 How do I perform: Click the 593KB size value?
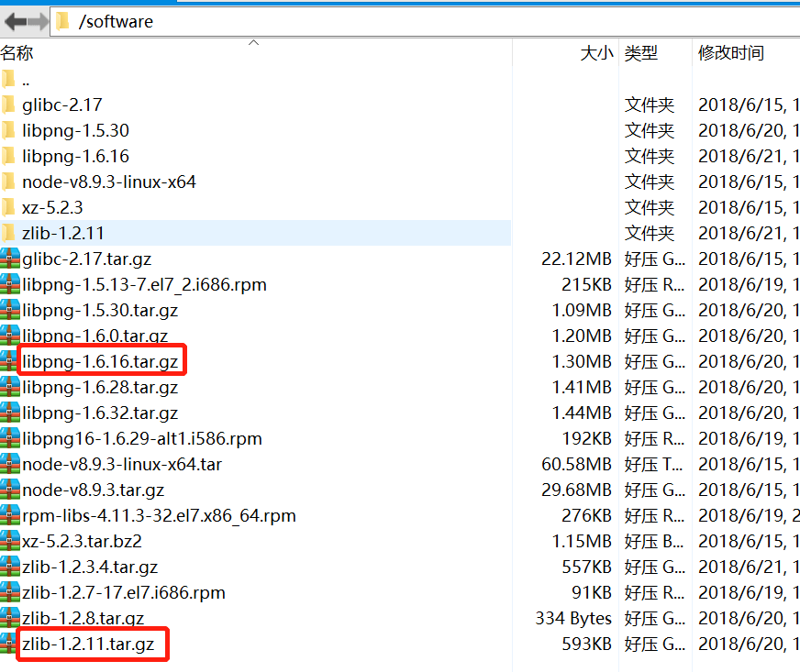click(587, 644)
